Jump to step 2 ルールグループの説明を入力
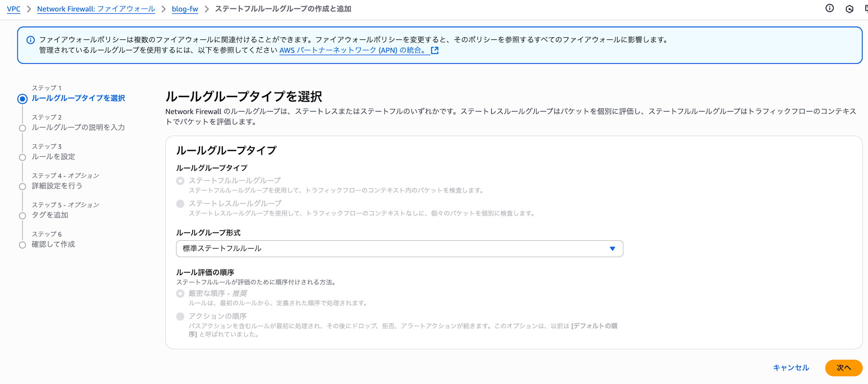This screenshot has width=868, height=384. click(x=78, y=128)
